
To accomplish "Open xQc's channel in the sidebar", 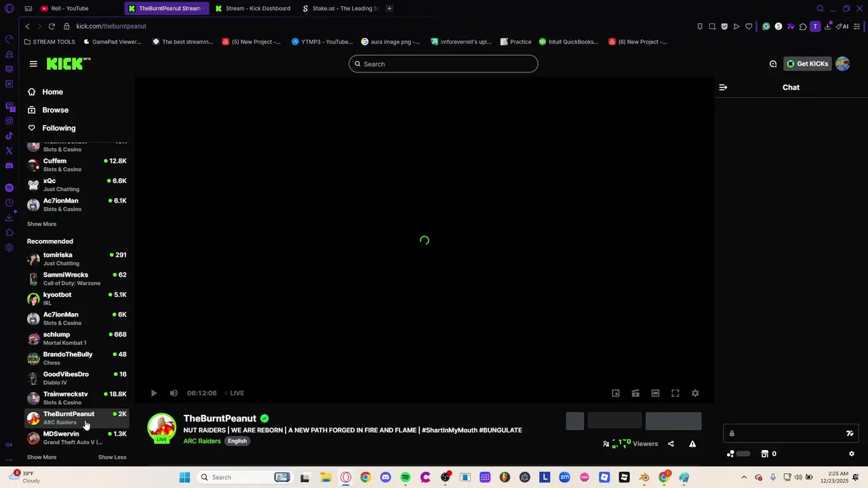I will click(x=77, y=184).
